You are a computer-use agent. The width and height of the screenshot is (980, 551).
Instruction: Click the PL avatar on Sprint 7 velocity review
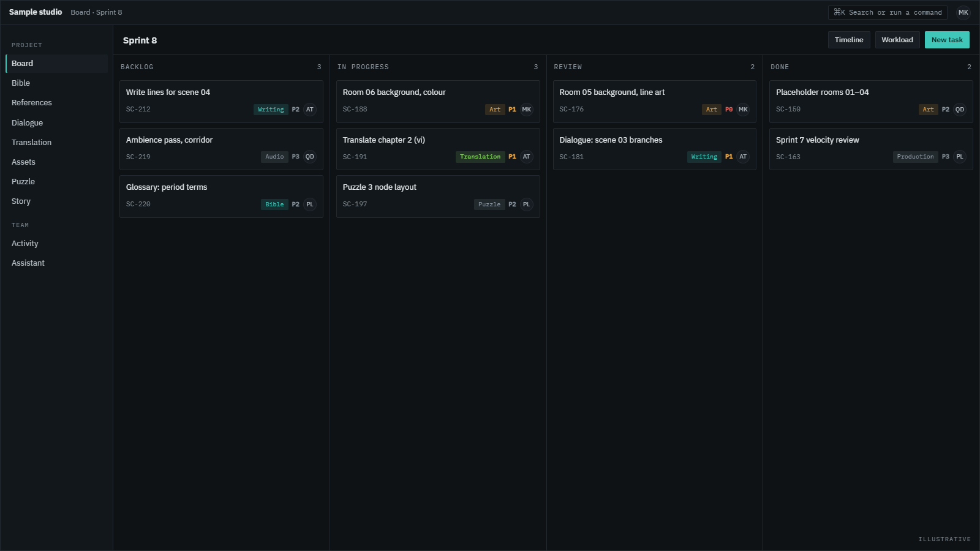pyautogui.click(x=960, y=157)
